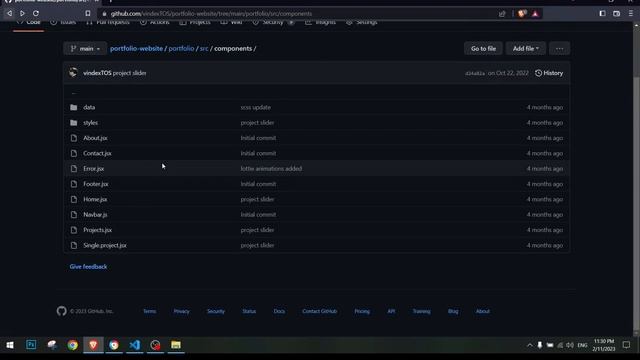
Task: Bookmark this page icon
Action: click(x=88, y=13)
